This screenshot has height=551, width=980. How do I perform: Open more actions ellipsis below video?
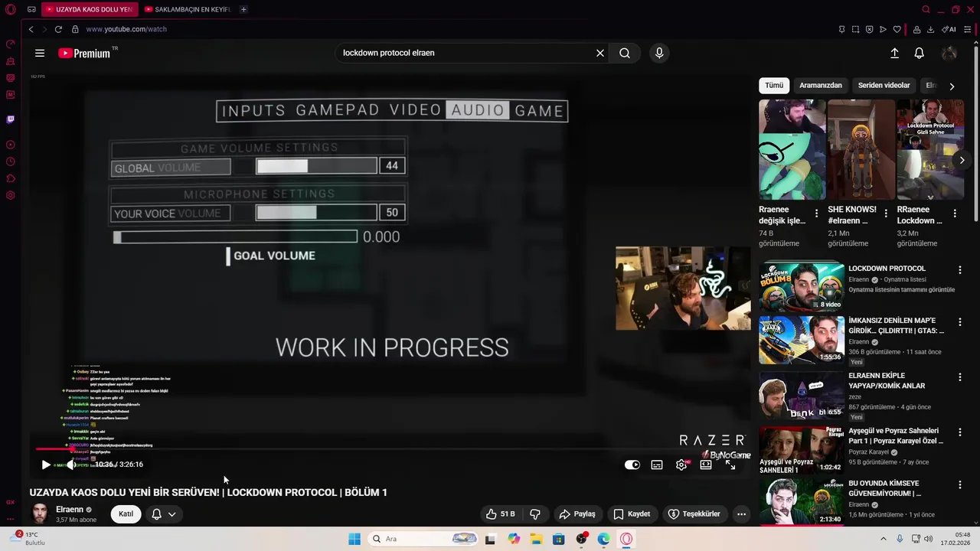pos(741,514)
